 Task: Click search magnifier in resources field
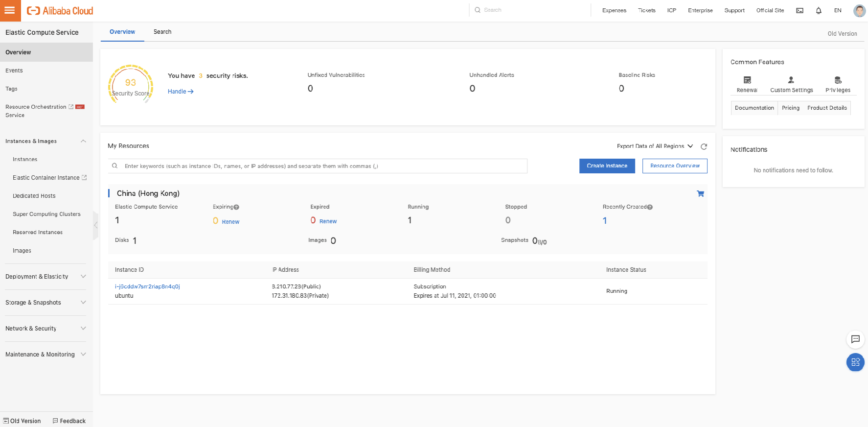tap(114, 166)
